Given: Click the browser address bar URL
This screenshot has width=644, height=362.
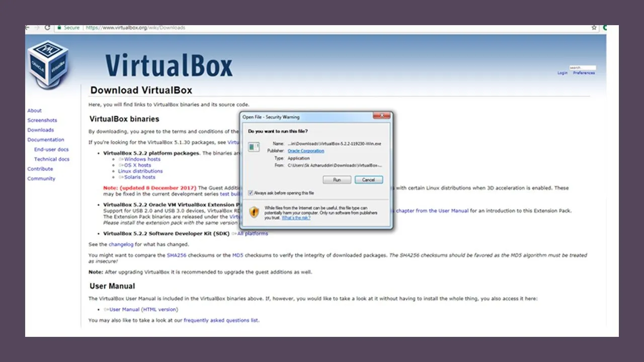Looking at the screenshot, I should pos(135,28).
